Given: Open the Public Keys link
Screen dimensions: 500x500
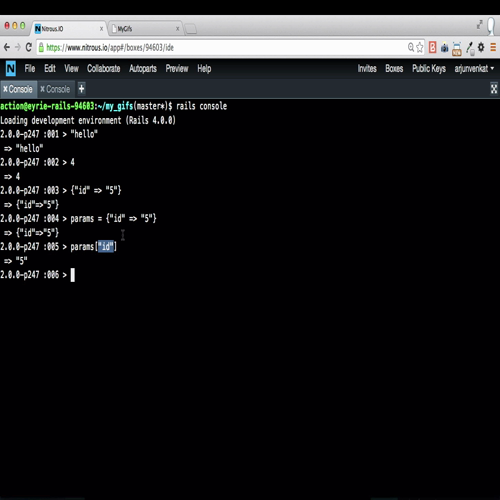Looking at the screenshot, I should coord(429,69).
